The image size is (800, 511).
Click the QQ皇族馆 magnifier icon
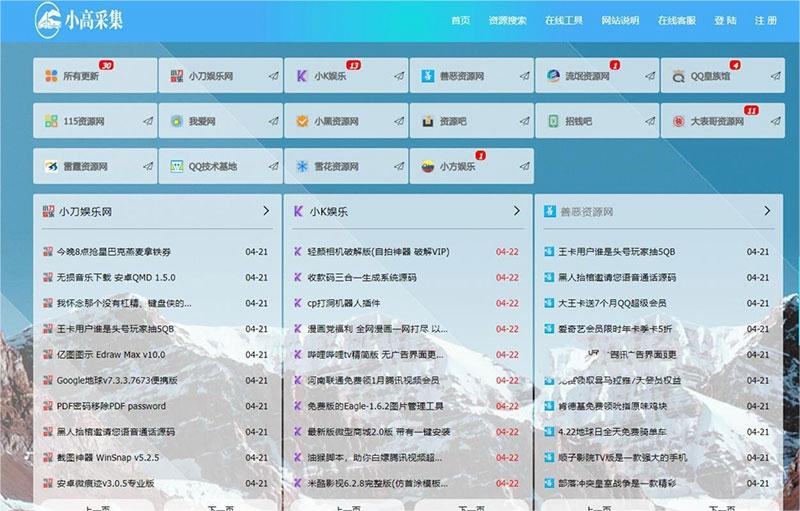click(678, 76)
